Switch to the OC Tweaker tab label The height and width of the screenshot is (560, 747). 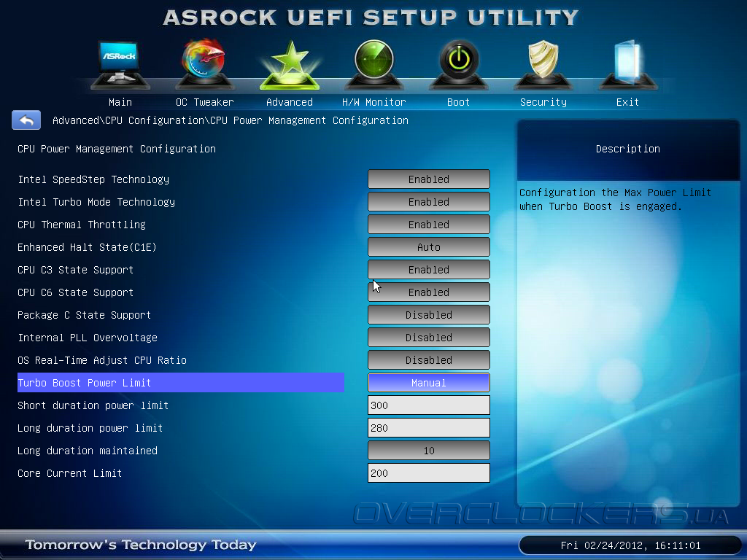click(x=204, y=102)
